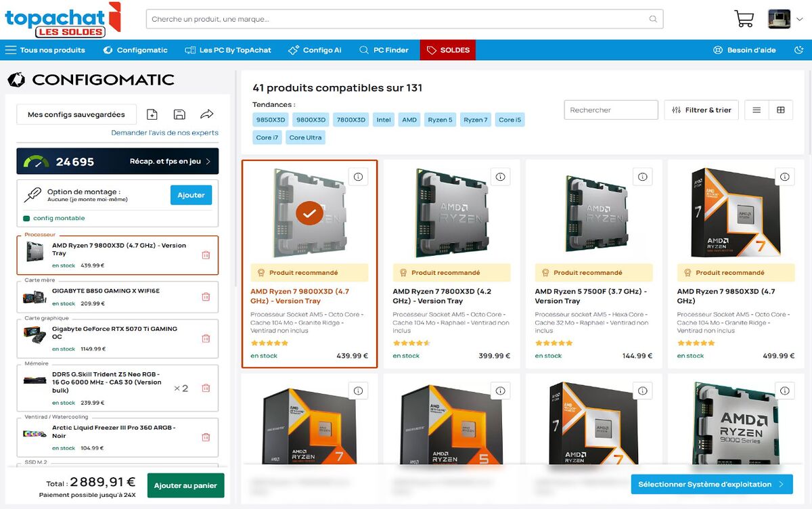The image size is (812, 509).
Task: Click the Rechercher product filter field
Action: click(611, 110)
